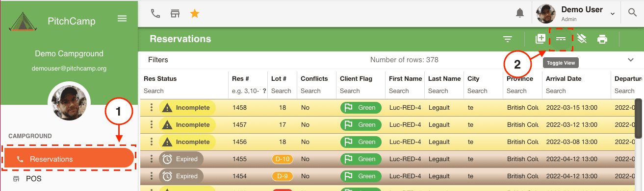This screenshot has width=644, height=191.
Task: Focus the Res Status search field
Action: (x=184, y=91)
